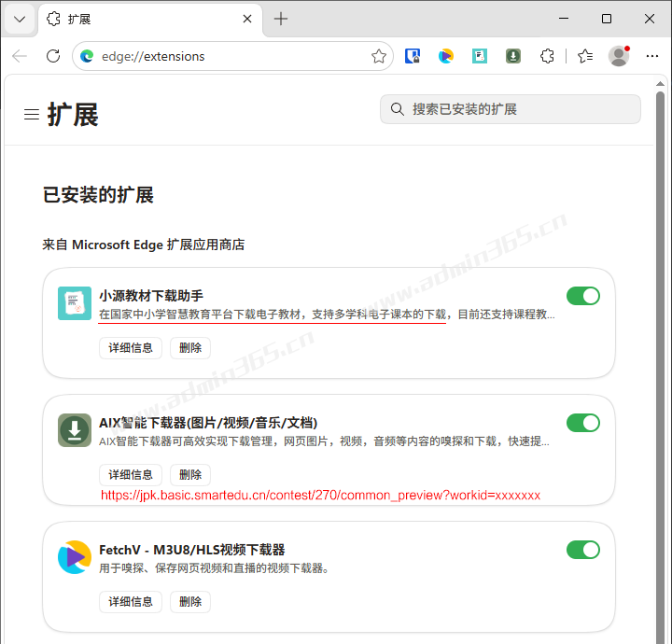Click the FetchV - M3U8/HLS视频下载器 title

pos(192,550)
